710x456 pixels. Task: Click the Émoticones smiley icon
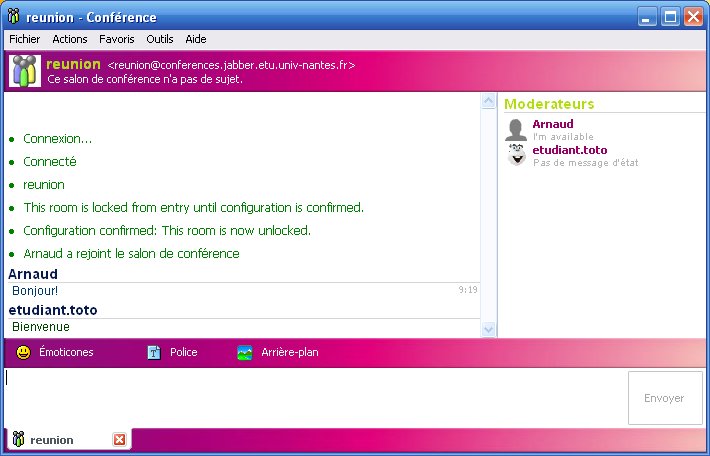click(23, 352)
